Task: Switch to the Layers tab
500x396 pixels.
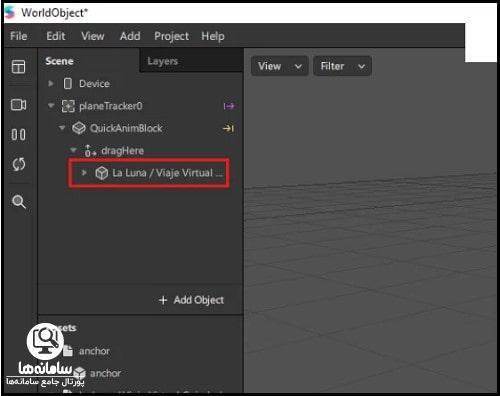Action: click(163, 61)
